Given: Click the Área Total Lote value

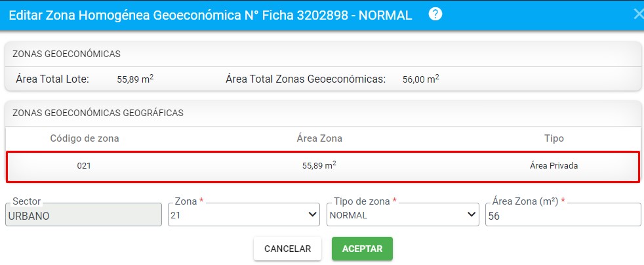Looking at the screenshot, I should (x=135, y=79).
